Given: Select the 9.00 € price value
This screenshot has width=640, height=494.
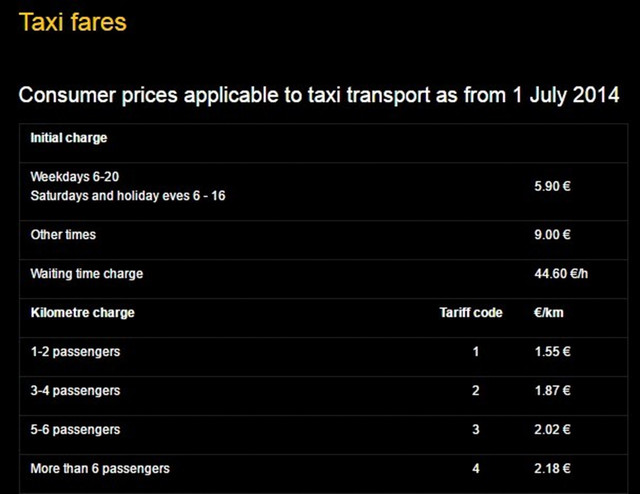Looking at the screenshot, I should tap(552, 235).
